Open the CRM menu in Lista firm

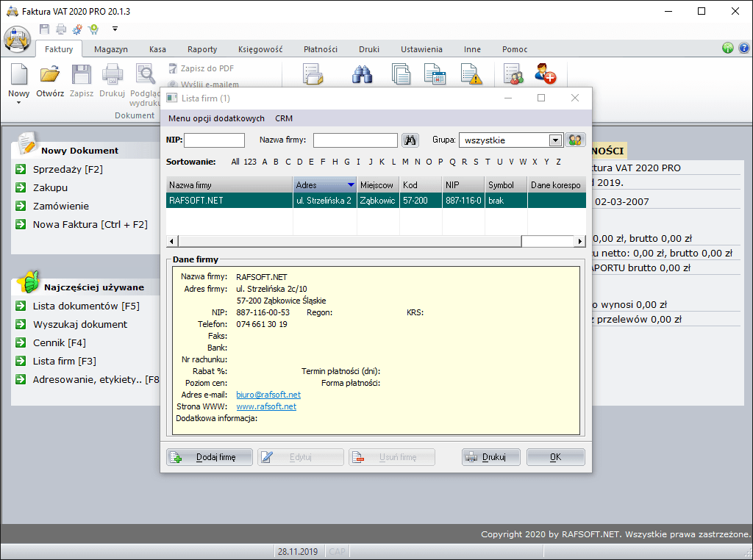(x=284, y=118)
